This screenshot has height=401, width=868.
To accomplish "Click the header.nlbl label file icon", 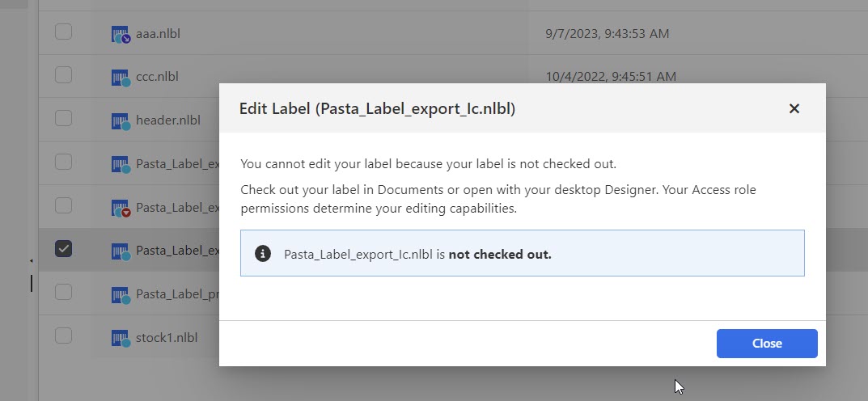I will click(x=121, y=121).
